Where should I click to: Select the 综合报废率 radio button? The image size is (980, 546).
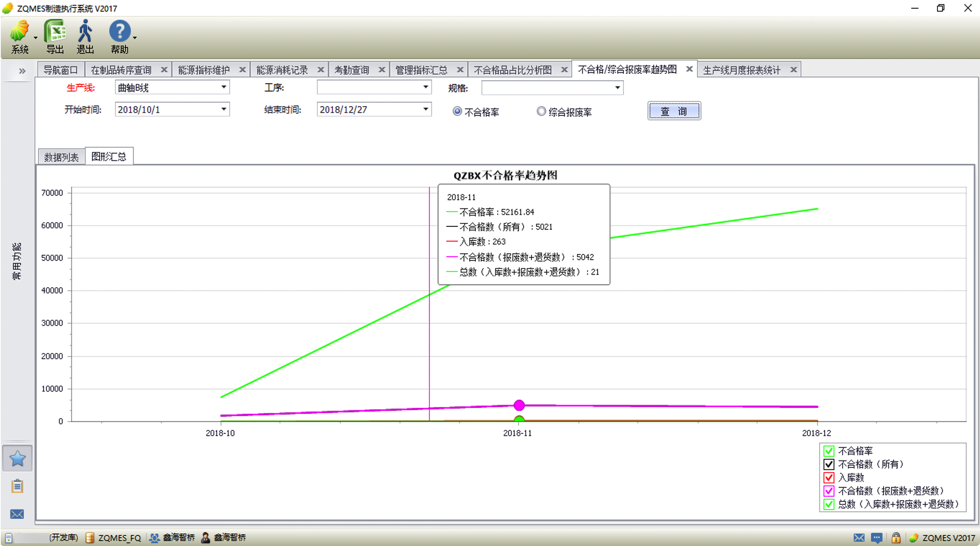click(x=541, y=112)
